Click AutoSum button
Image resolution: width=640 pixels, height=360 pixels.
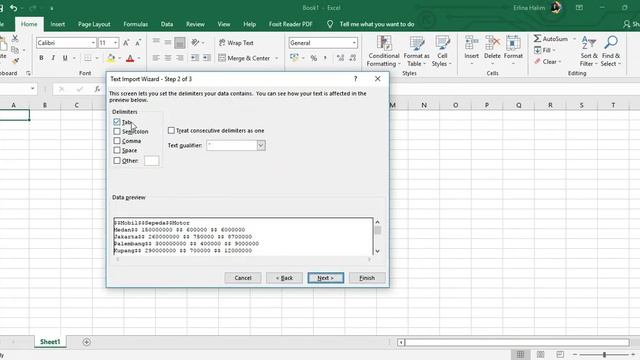coord(551,39)
